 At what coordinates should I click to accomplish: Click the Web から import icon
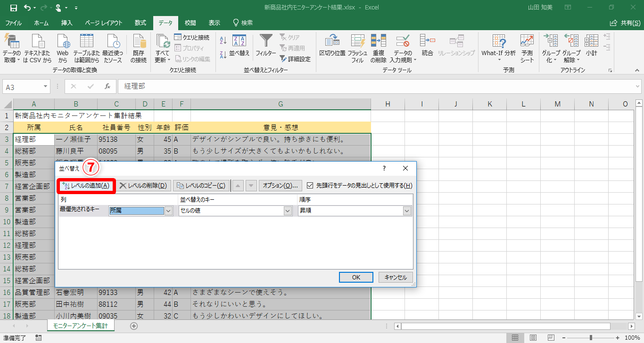[x=63, y=42]
